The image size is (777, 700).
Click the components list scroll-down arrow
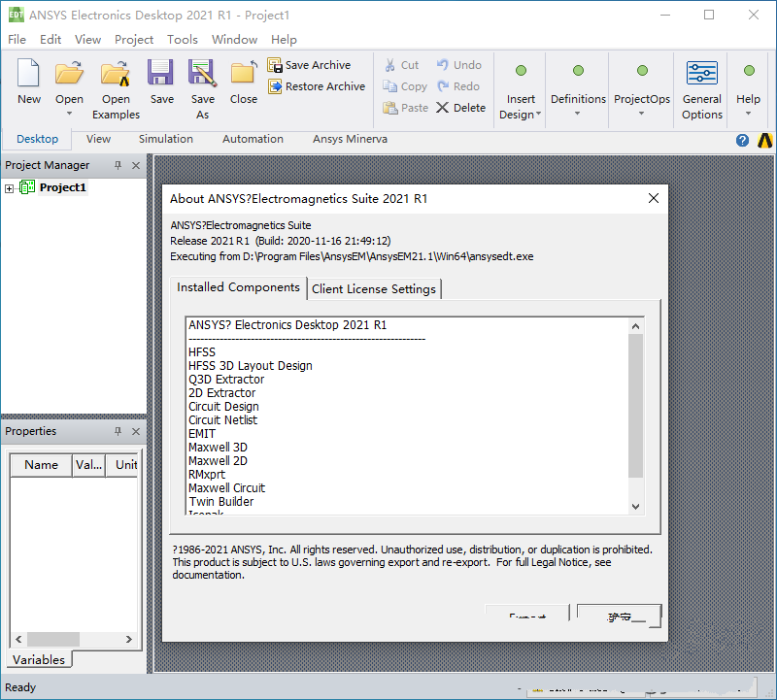tap(636, 506)
